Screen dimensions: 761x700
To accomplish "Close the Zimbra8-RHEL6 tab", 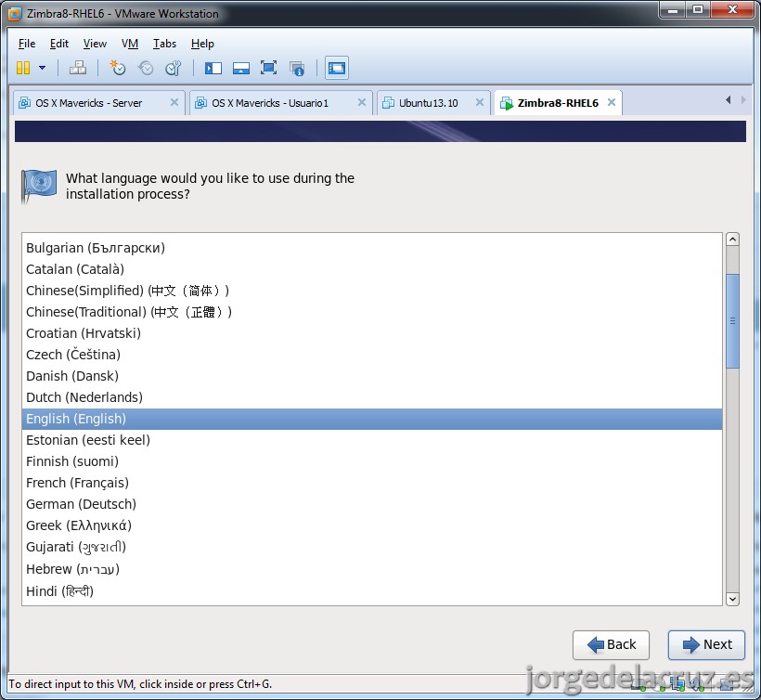I will point(612,102).
